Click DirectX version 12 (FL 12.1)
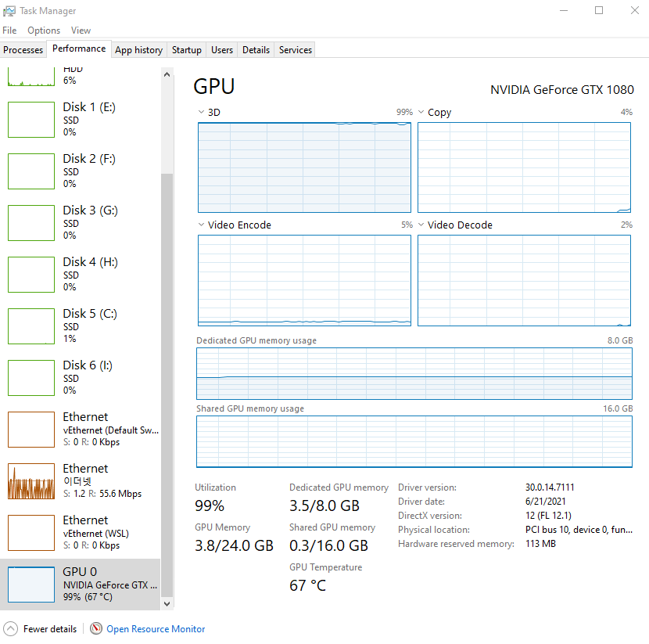This screenshot has height=644, width=649. [x=548, y=516]
